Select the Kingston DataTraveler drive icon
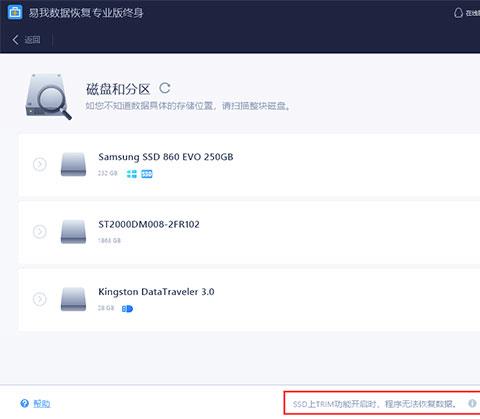 (73, 299)
